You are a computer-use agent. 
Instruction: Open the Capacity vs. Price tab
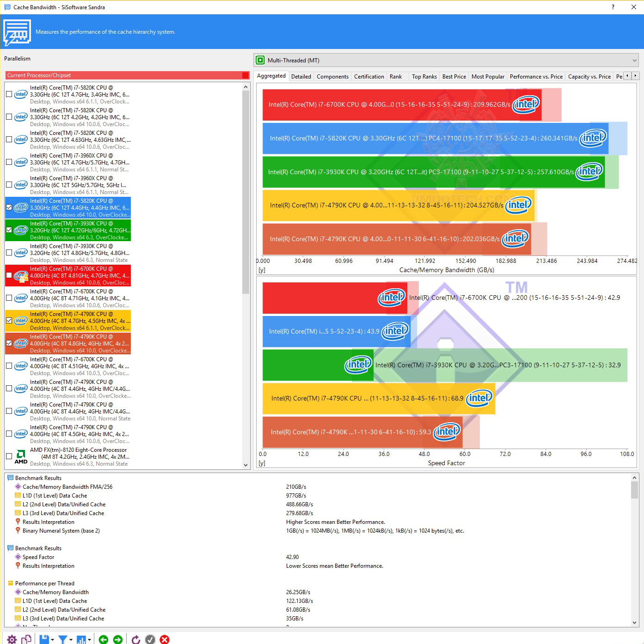point(589,77)
